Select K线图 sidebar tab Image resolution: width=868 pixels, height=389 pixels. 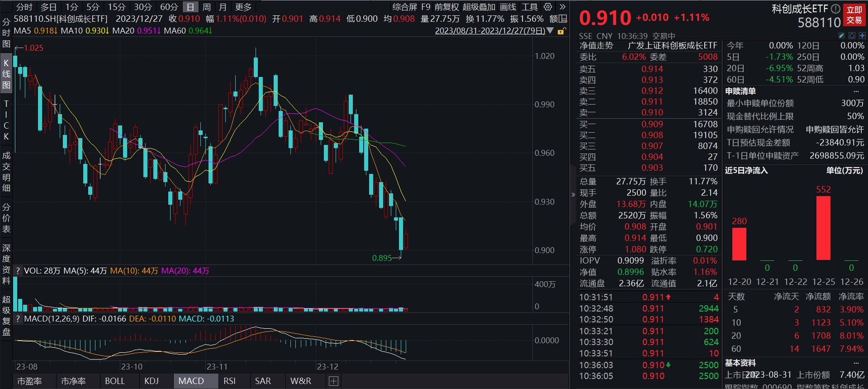(x=6, y=74)
